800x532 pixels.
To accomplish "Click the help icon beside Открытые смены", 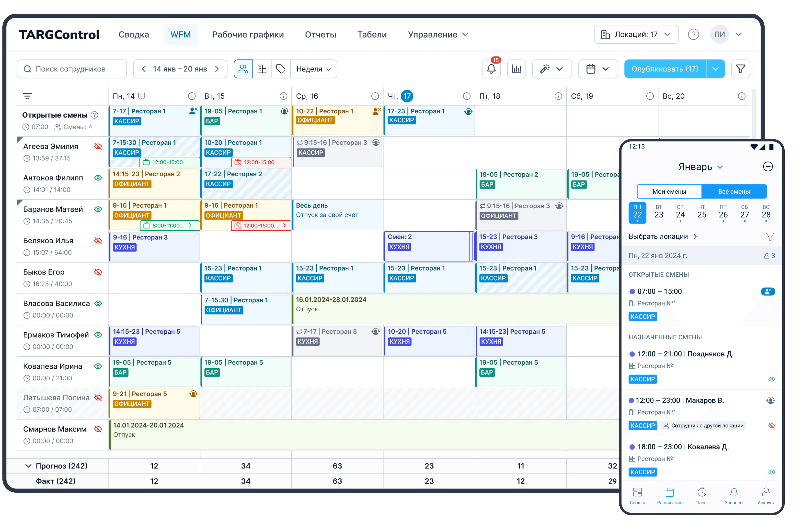I will [x=94, y=115].
